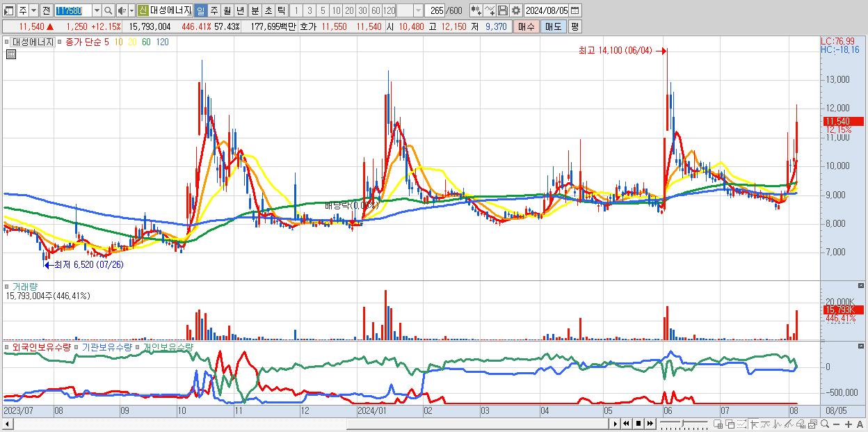Switch chart to 주 (weekly) period
Screen dimensions: 868x432
point(214,10)
